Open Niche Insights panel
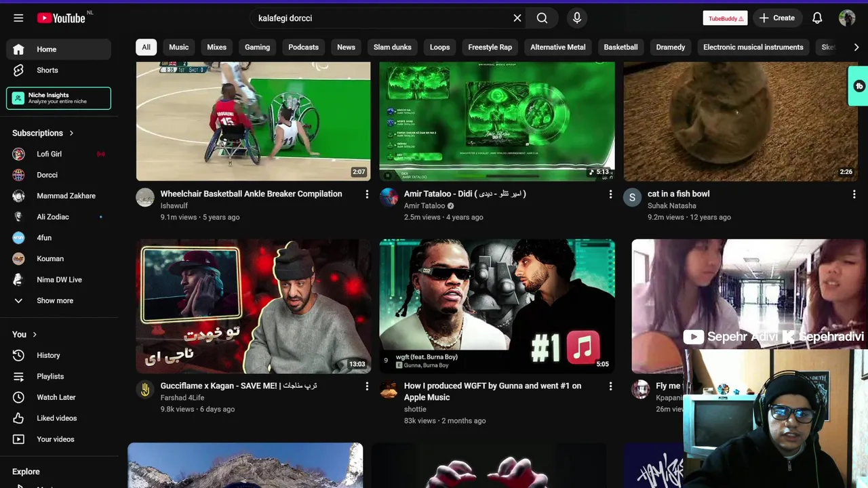This screenshot has width=868, height=488. pyautogui.click(x=59, y=98)
